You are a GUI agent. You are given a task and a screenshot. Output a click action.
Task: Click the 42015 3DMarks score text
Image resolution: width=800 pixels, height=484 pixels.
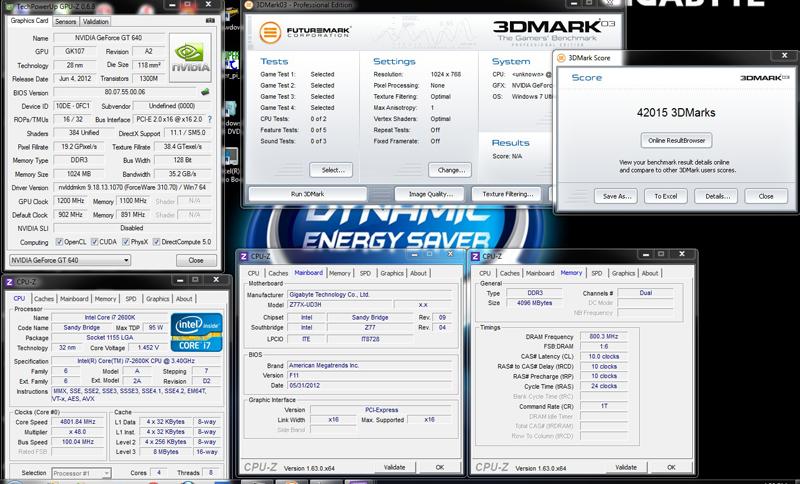676,113
